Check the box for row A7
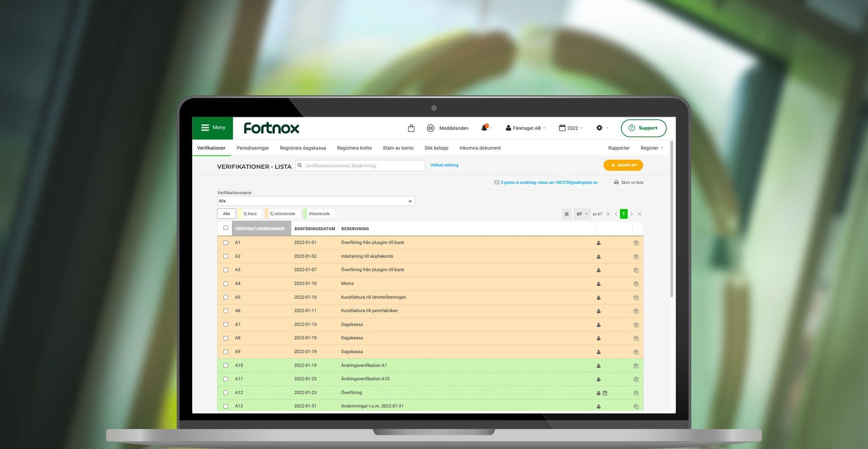This screenshot has height=449, width=868. 226,325
